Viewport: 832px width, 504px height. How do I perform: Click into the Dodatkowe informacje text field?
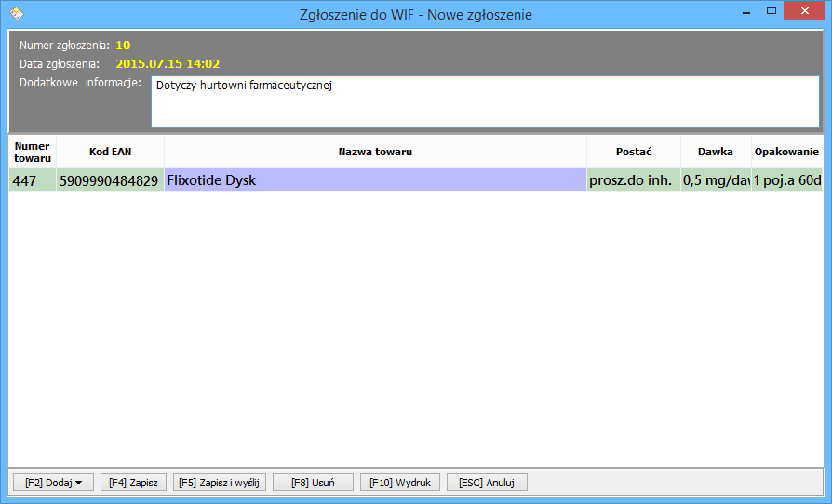tap(485, 101)
